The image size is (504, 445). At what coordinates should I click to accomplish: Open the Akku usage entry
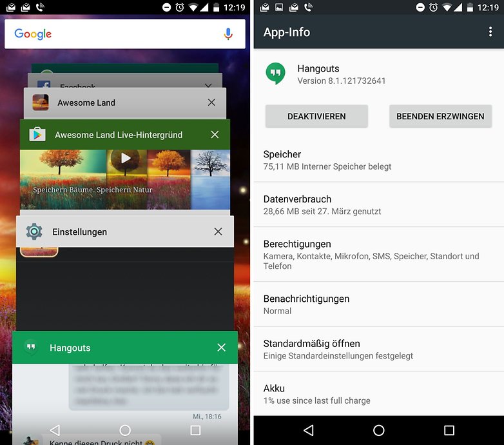[378, 394]
